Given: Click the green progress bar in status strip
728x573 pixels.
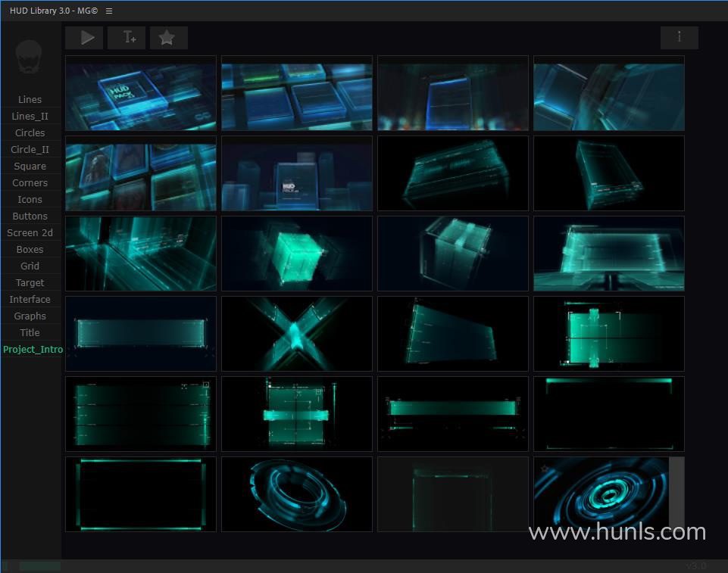Looking at the screenshot, I should click(40, 566).
